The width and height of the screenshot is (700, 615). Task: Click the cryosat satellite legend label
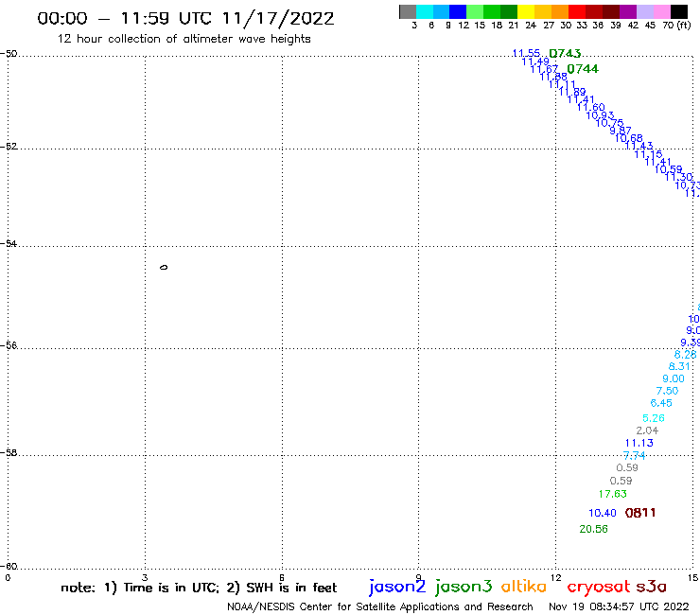(598, 587)
